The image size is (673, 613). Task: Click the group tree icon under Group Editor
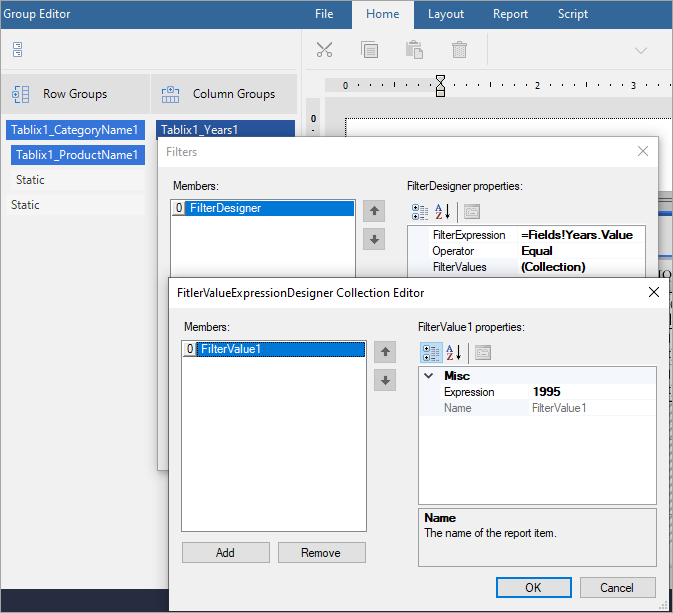tap(18, 50)
